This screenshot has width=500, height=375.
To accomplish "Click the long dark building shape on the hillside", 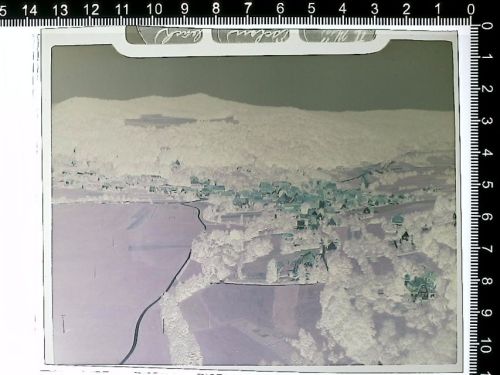I will tap(182, 120).
